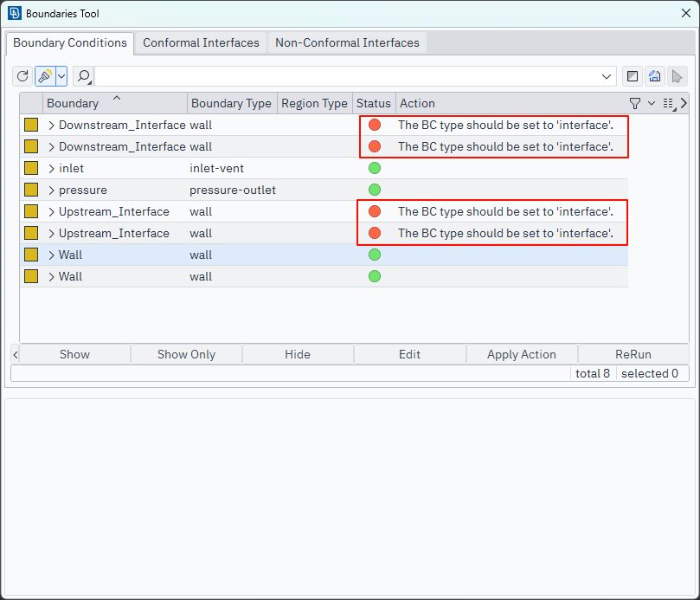
Task: Click the home view icon
Action: tap(655, 76)
